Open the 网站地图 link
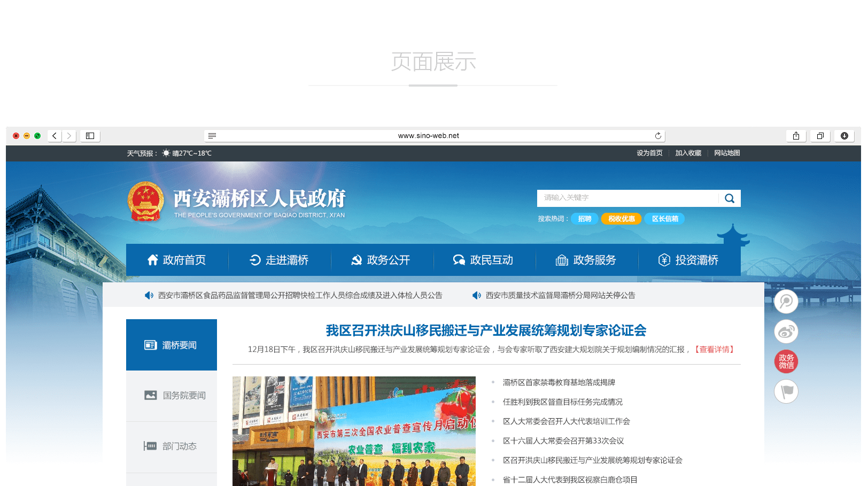 (x=727, y=153)
